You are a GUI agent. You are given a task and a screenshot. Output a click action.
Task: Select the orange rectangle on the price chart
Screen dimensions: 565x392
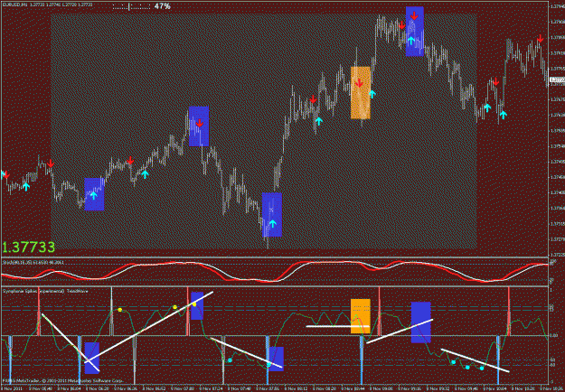click(361, 92)
